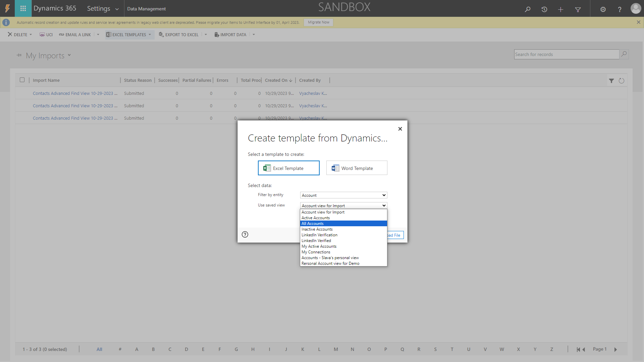The height and width of the screenshot is (362, 644).
Task: Click Export to Excel command
Action: pyautogui.click(x=178, y=35)
